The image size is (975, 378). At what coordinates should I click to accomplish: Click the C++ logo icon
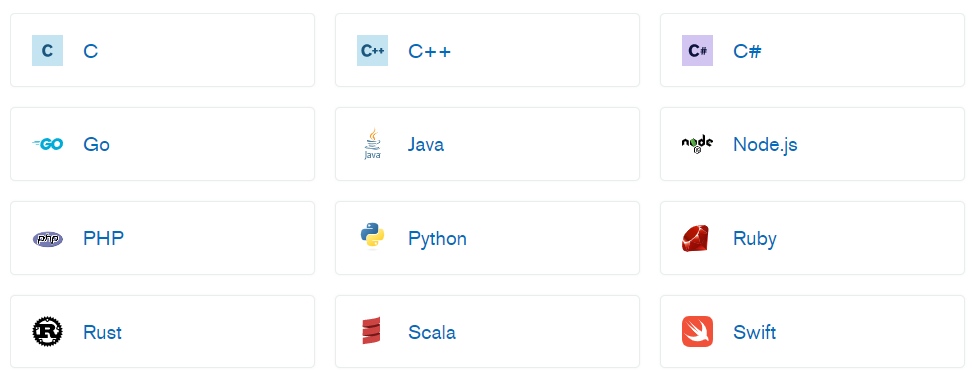(x=372, y=50)
